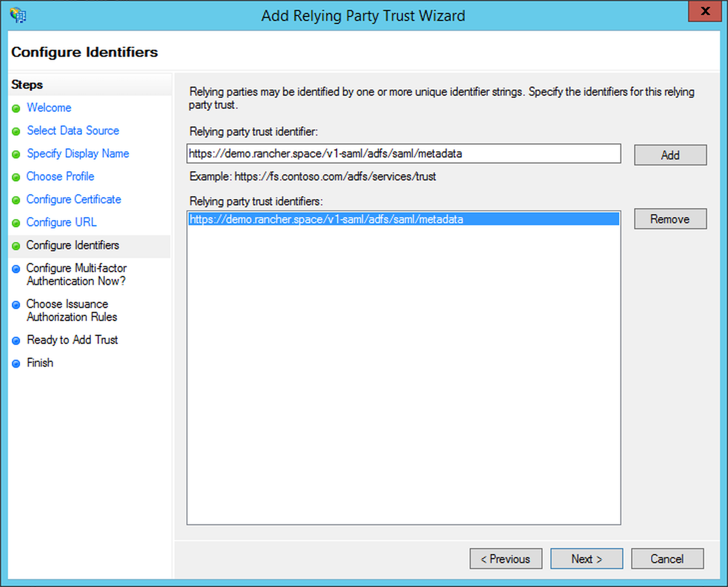Open the Specify Display Name step
Image resolution: width=728 pixels, height=587 pixels.
(x=77, y=153)
